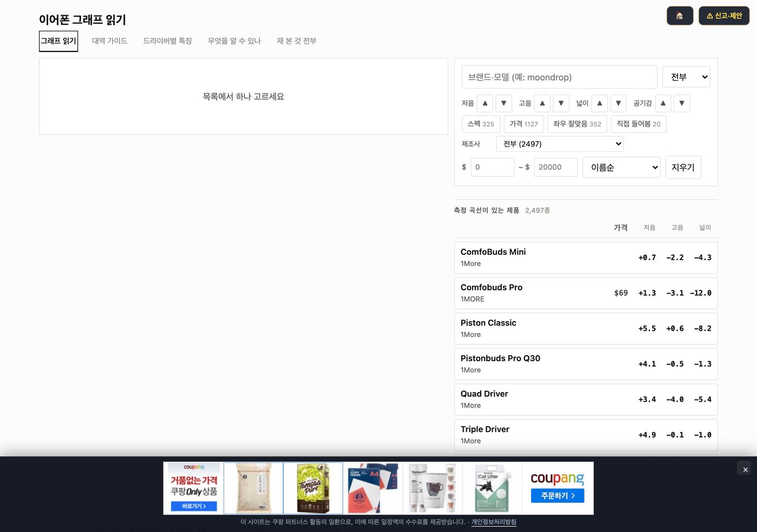Toggle the 가격 1127 filter chip
757x532 pixels.
tap(524, 124)
